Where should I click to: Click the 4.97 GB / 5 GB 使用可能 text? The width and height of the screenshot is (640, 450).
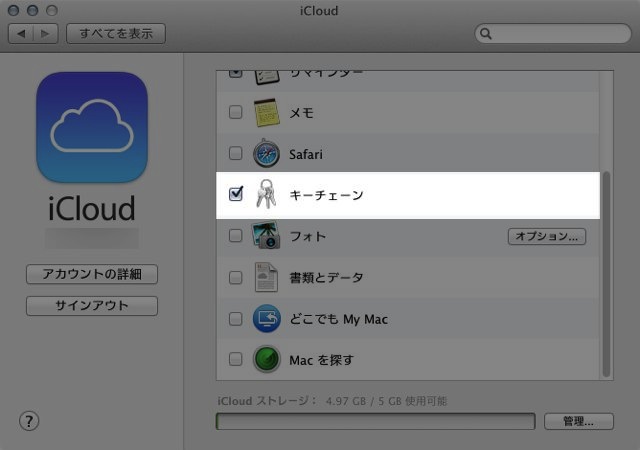pyautogui.click(x=386, y=401)
